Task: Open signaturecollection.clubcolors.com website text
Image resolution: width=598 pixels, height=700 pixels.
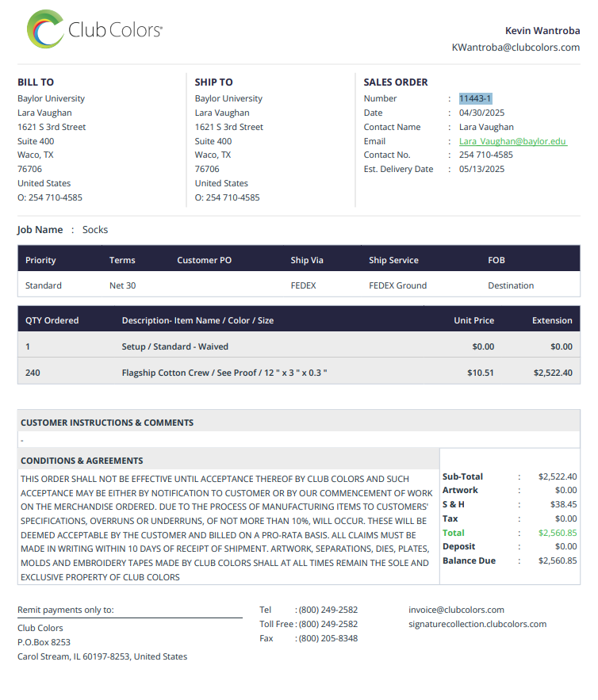Action: pyautogui.click(x=477, y=624)
